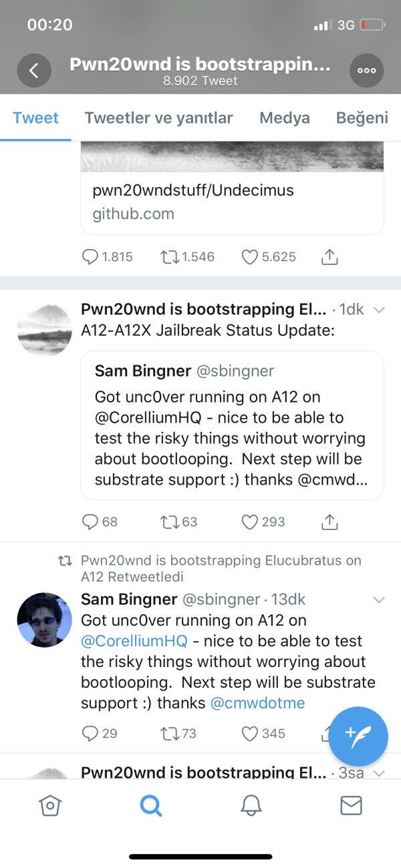Open the Search magnifier tab

point(151,805)
